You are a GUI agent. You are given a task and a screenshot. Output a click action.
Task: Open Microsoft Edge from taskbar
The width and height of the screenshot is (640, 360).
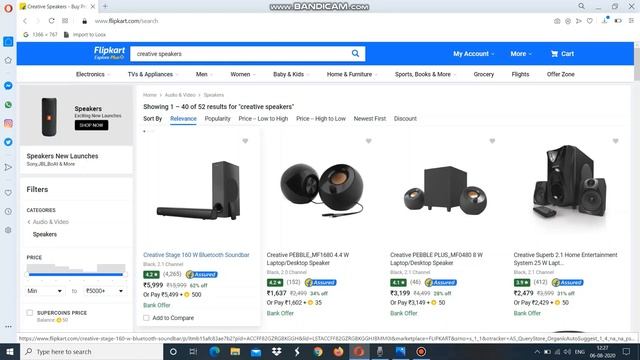tap(214, 351)
